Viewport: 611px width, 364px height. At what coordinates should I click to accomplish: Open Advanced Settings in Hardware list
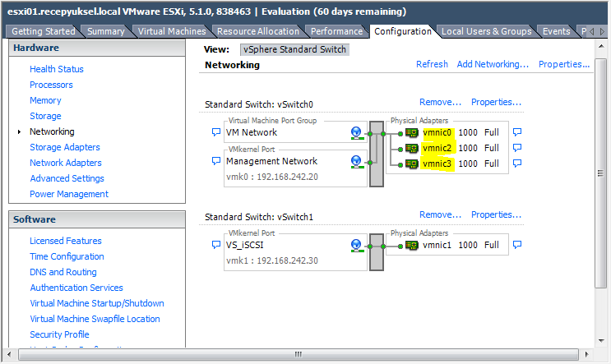(67, 178)
